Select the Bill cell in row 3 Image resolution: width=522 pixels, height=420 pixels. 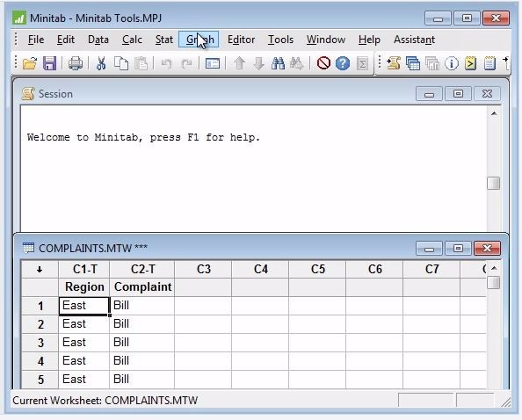click(x=142, y=343)
